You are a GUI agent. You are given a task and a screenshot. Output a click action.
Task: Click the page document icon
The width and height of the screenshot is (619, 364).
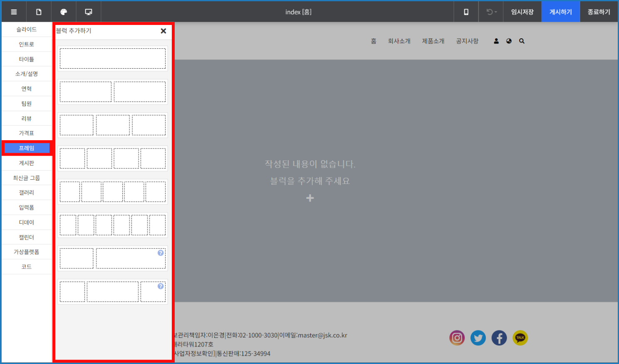(x=39, y=12)
